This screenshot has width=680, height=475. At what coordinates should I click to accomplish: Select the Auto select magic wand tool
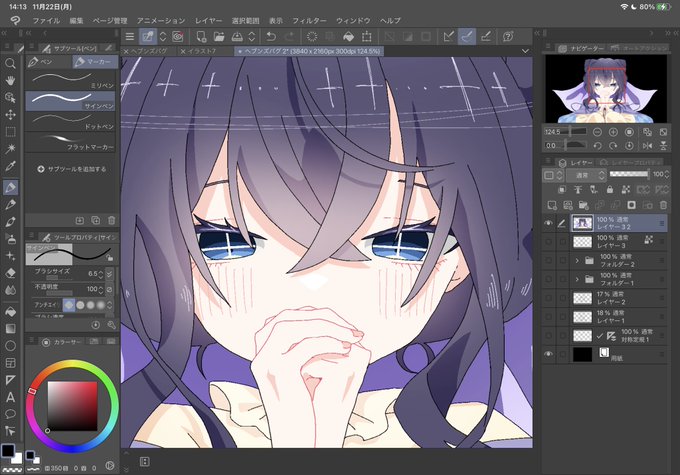(10, 149)
